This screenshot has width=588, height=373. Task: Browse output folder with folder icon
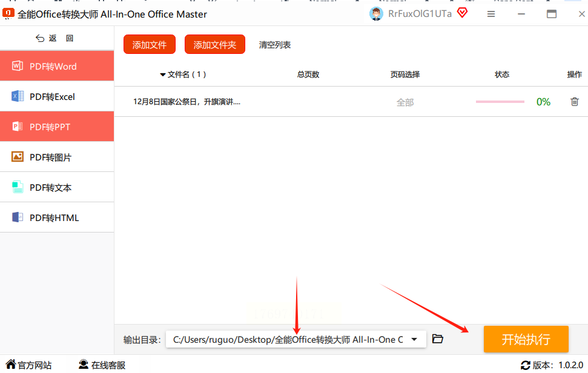(x=438, y=339)
